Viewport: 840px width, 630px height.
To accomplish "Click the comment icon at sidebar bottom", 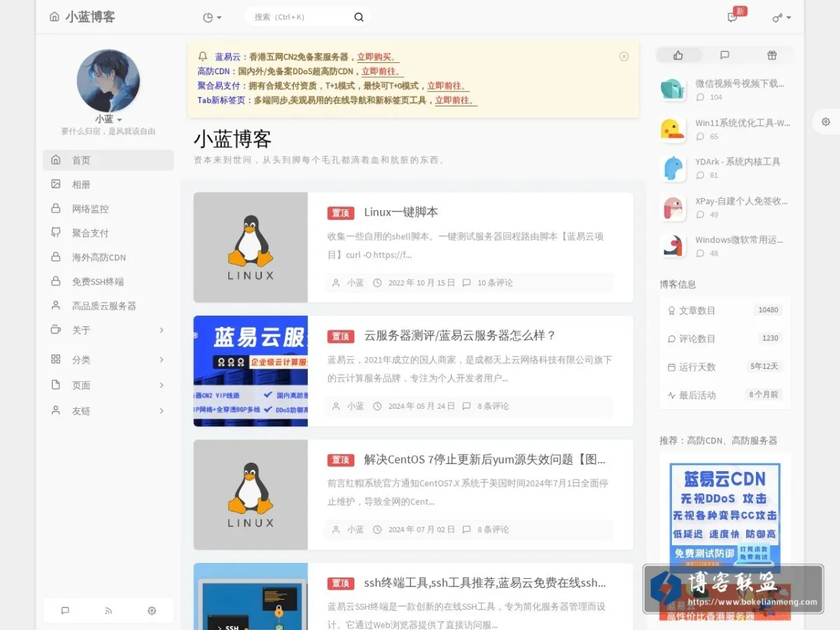I will click(65, 610).
